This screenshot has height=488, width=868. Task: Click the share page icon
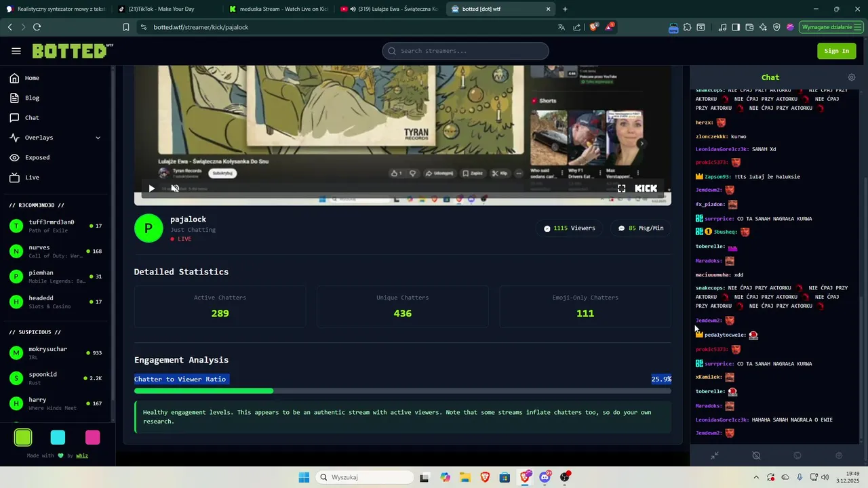coord(577,27)
